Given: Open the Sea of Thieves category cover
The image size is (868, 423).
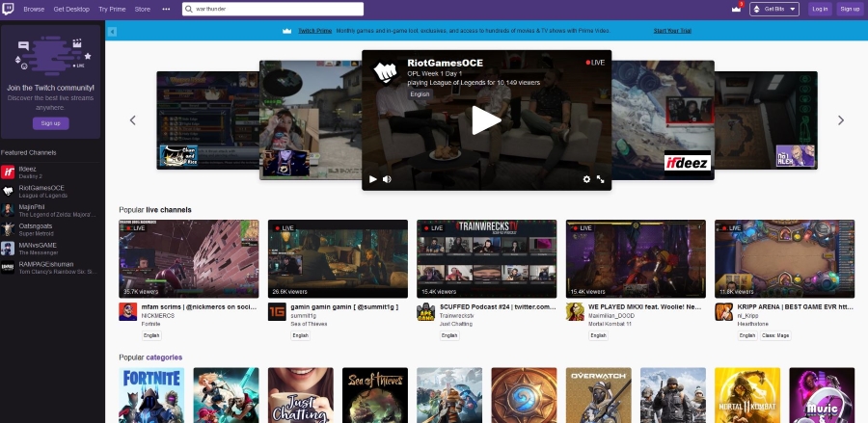Looking at the screenshot, I should coord(375,395).
